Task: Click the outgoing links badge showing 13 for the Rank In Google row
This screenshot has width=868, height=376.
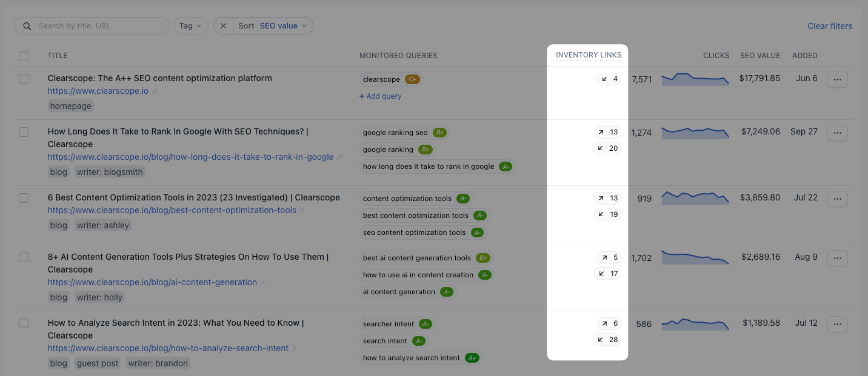Action: 607,132
